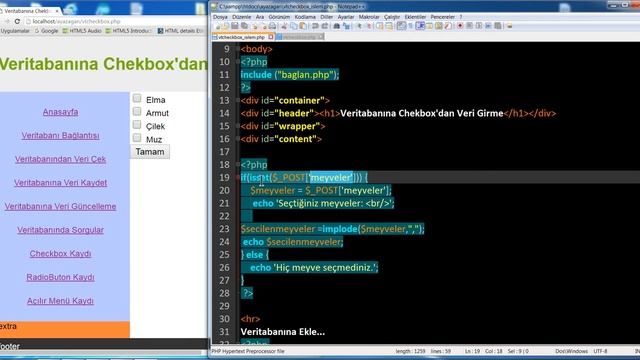Viewport: 640px width, 360px height.
Task: Open the Ayarlar menu
Action: tap(346, 17)
